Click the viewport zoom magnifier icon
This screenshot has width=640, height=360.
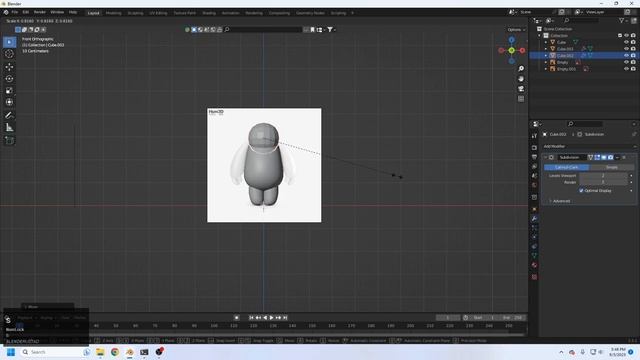521,69
